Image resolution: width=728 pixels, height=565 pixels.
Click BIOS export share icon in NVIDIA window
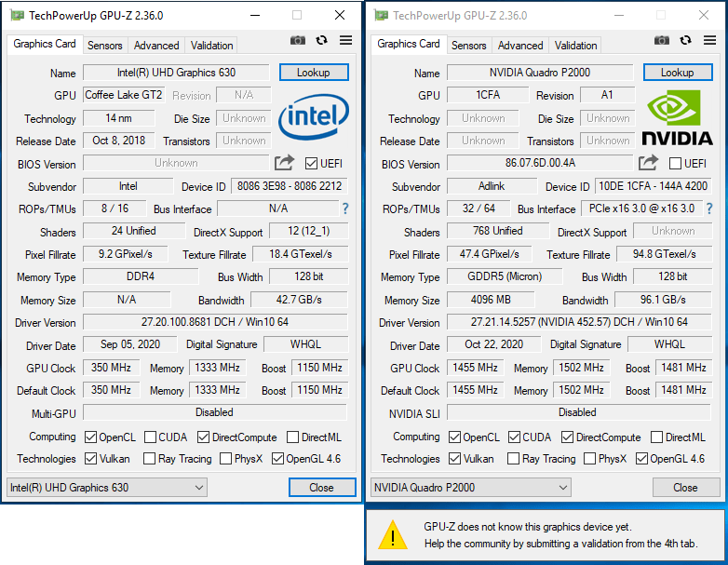coord(648,163)
